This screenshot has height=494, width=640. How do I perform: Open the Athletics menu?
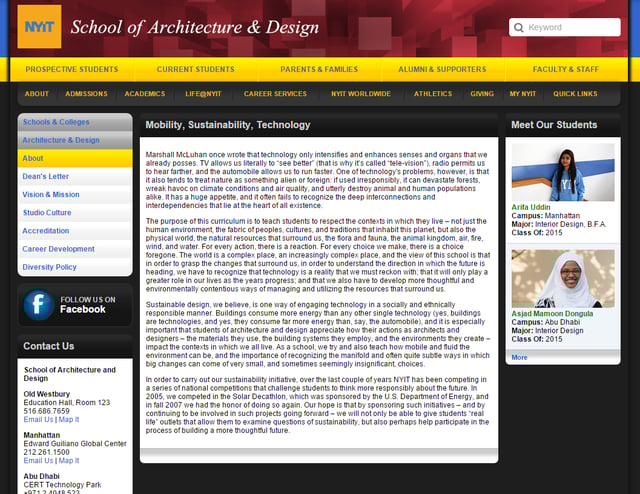click(433, 94)
